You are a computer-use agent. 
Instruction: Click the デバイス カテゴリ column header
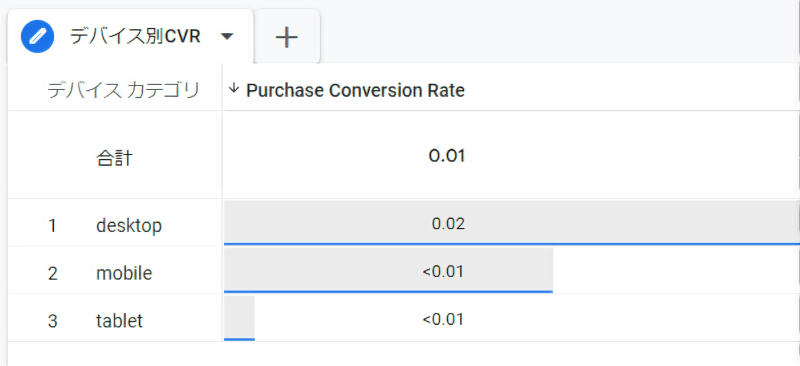pyautogui.click(x=123, y=91)
